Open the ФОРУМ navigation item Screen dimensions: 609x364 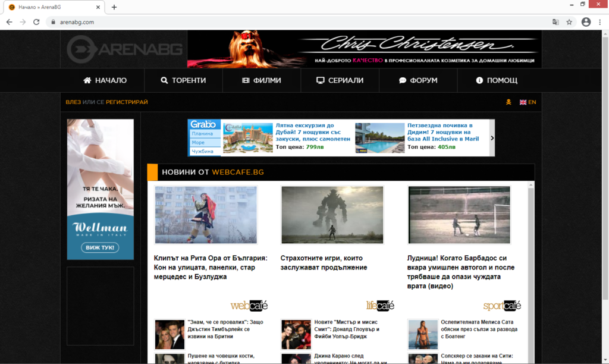pyautogui.click(x=418, y=80)
